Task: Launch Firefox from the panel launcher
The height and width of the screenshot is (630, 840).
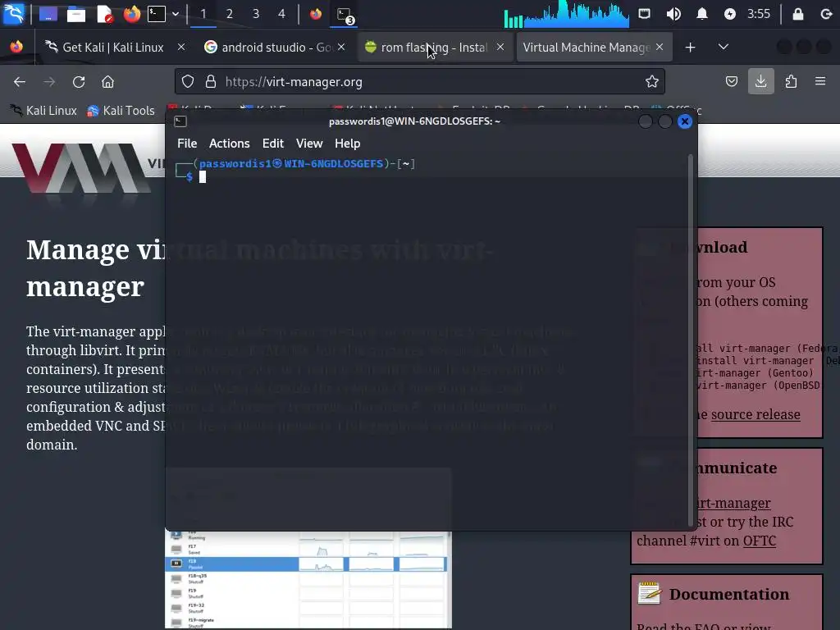Action: click(132, 14)
